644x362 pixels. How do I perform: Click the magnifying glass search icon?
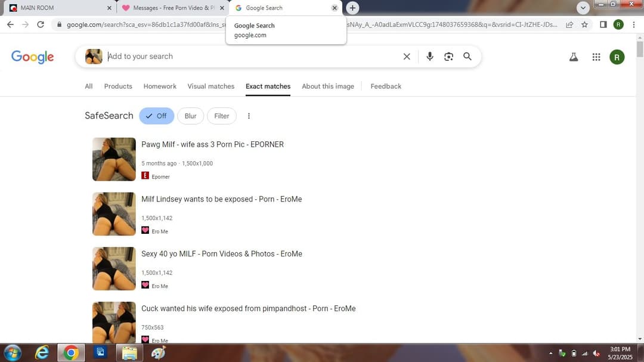467,57
